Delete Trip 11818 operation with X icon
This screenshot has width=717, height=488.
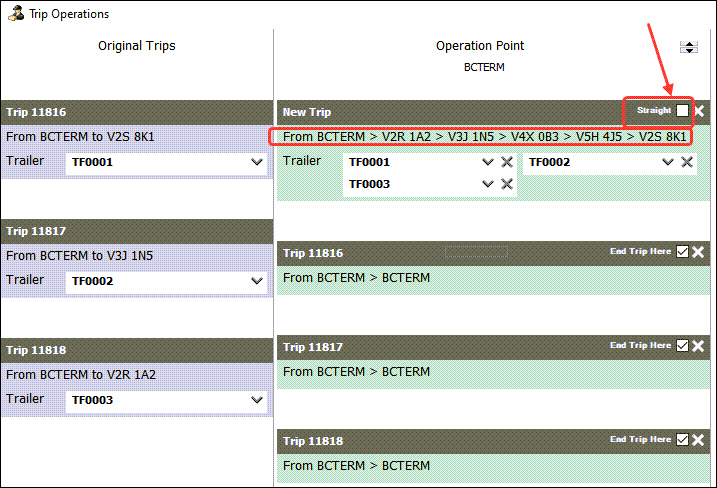pyautogui.click(x=699, y=440)
